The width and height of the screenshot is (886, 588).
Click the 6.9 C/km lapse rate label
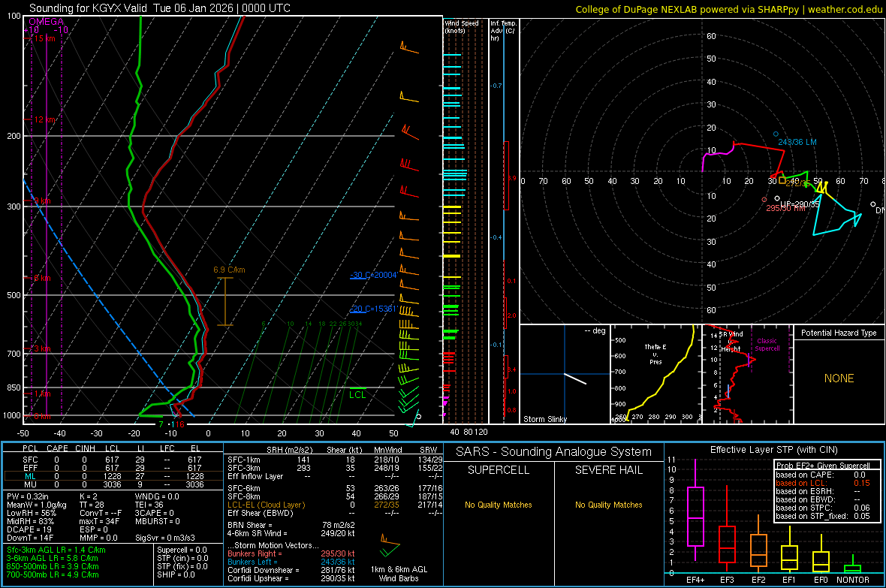point(230,270)
